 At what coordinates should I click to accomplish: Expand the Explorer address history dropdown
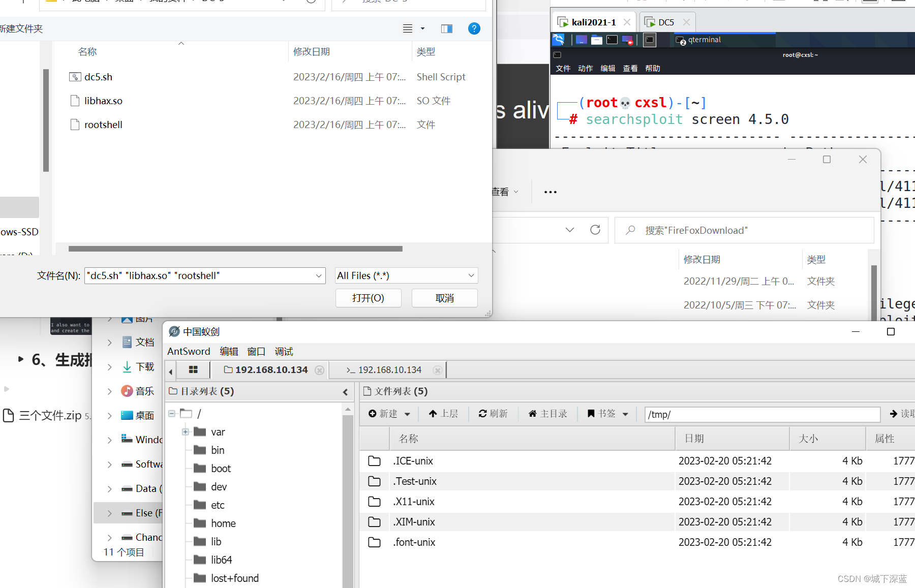(x=570, y=230)
